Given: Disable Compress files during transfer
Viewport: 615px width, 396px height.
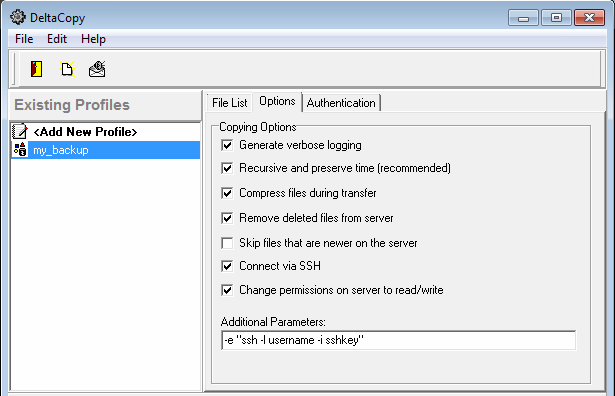Looking at the screenshot, I should [x=227, y=193].
